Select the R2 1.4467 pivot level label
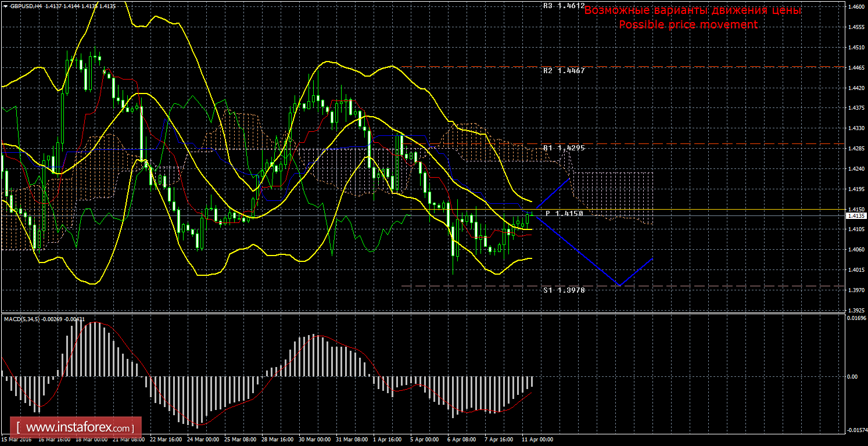 (x=564, y=71)
